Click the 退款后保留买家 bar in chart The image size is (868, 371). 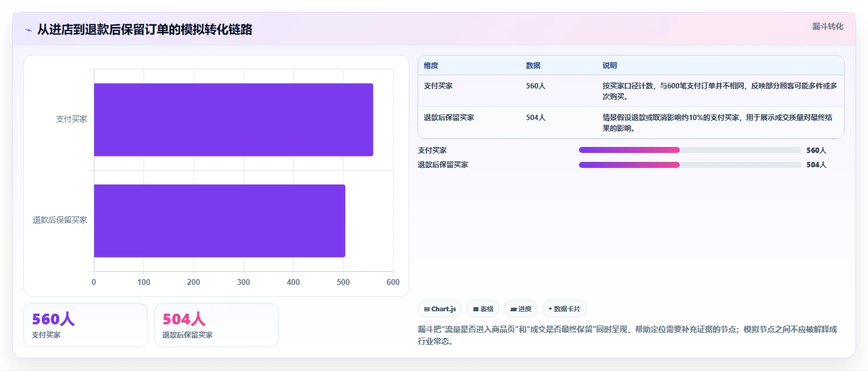pos(219,220)
